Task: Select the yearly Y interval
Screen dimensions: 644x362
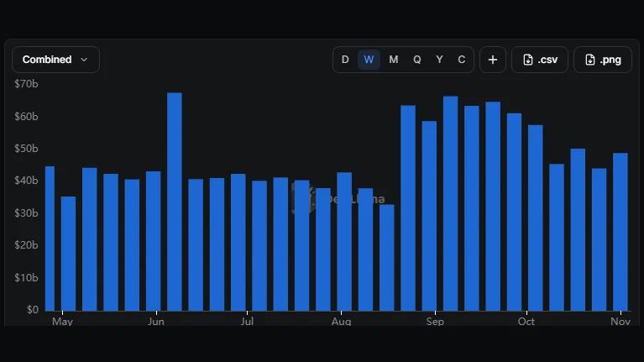Action: tap(439, 60)
